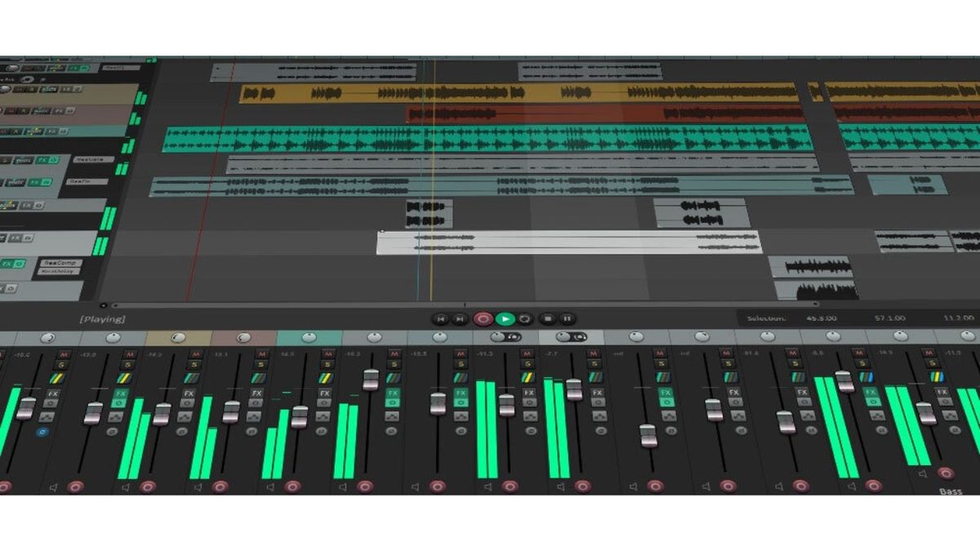Open the FX chain on the Bass mixer strip

click(x=942, y=393)
